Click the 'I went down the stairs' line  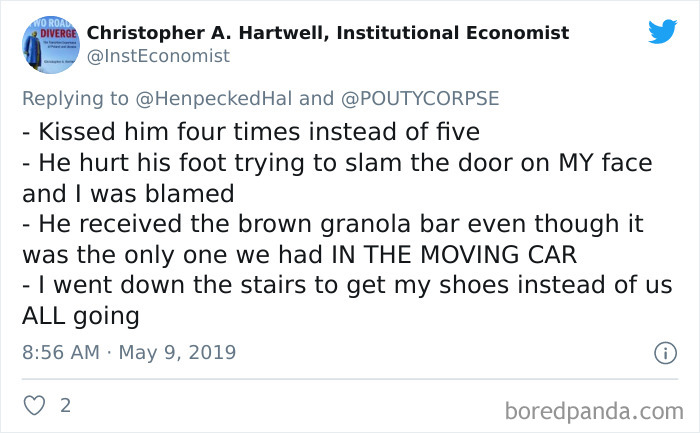tap(346, 286)
